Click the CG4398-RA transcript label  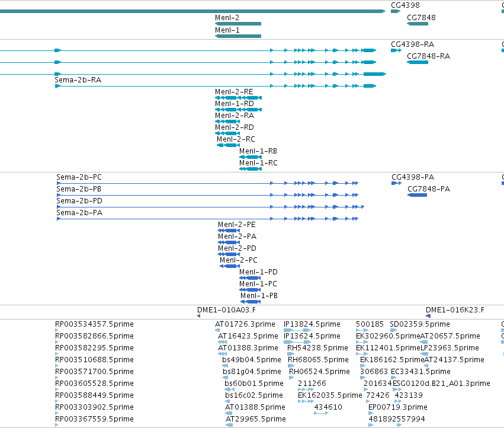click(x=412, y=44)
